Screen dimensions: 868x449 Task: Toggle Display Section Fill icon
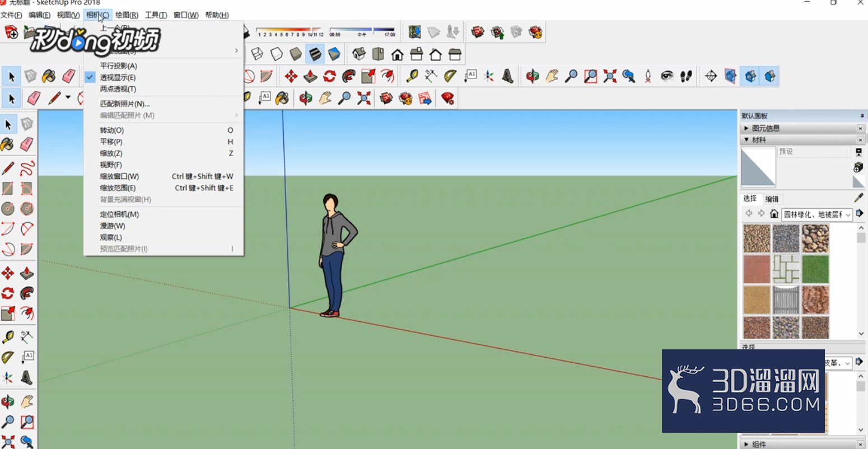coord(771,76)
